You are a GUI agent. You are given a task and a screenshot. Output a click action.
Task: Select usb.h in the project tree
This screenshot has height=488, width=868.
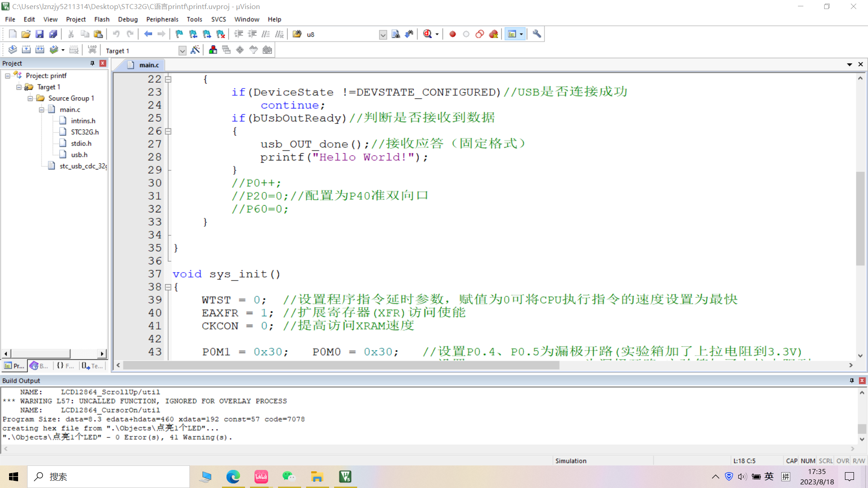coord(79,155)
